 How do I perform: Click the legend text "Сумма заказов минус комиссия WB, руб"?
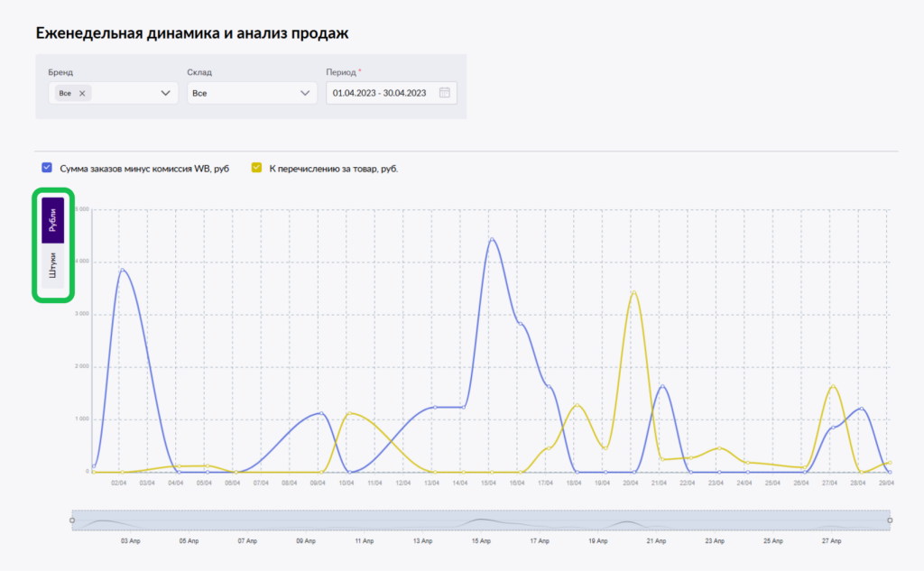143,168
